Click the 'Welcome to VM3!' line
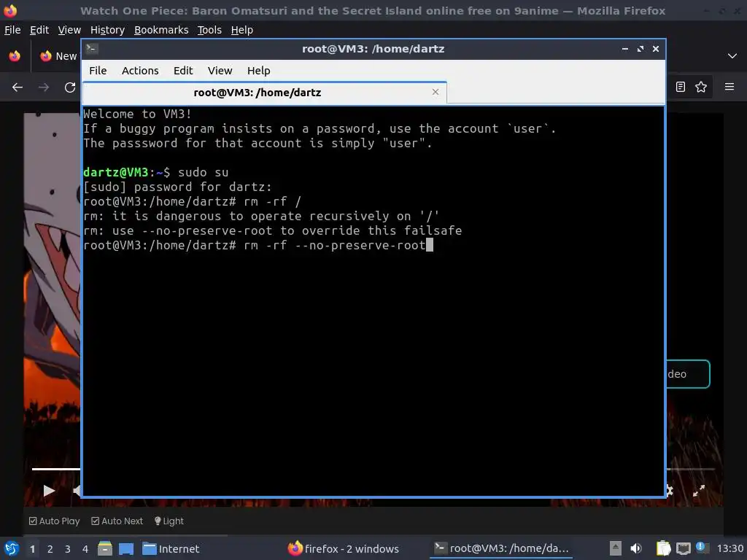747x560 pixels. (x=137, y=114)
